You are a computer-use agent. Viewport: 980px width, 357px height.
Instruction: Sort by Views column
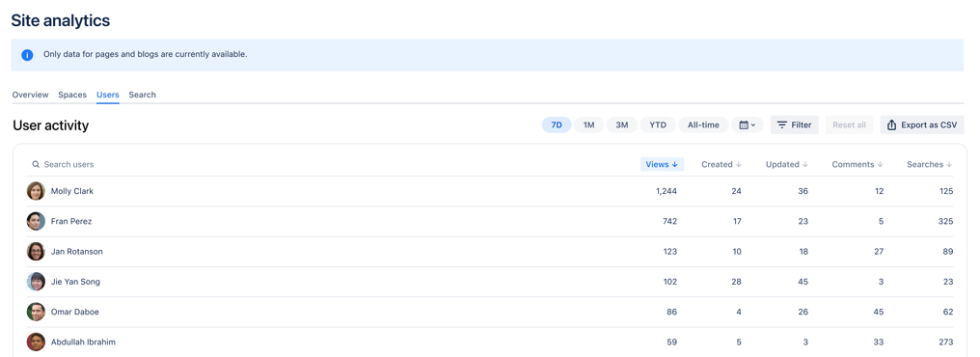(662, 164)
